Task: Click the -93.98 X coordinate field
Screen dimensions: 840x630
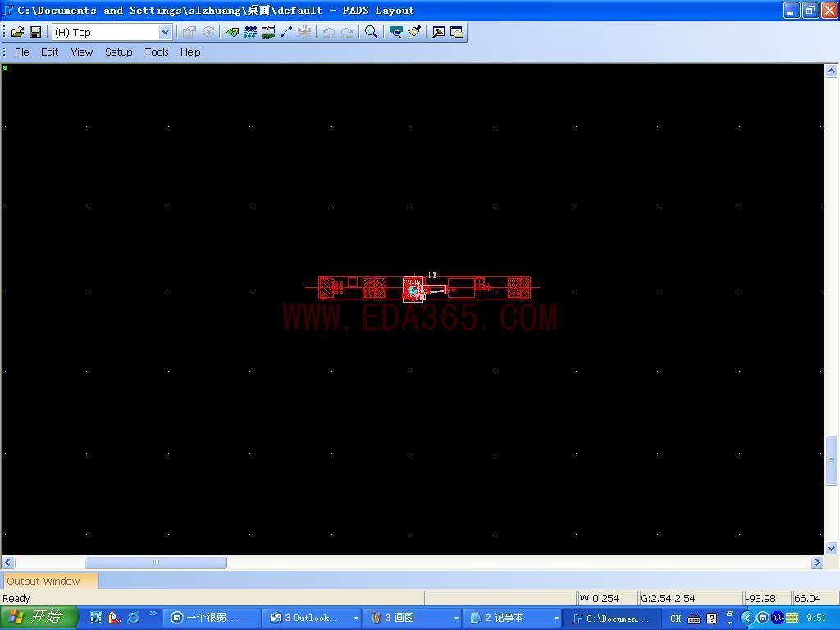Action: pos(768,598)
